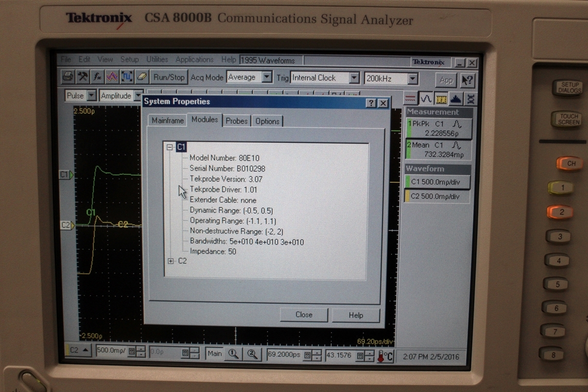Select the horizontal bars readout icon
The width and height of the screenshot is (588, 392).
[411, 99]
